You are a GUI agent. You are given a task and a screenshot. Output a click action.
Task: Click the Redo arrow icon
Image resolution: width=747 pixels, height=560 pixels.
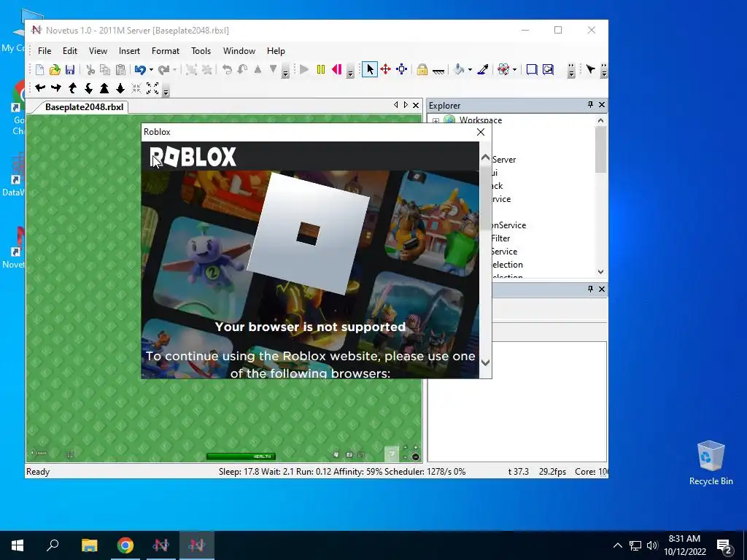pyautogui.click(x=163, y=69)
